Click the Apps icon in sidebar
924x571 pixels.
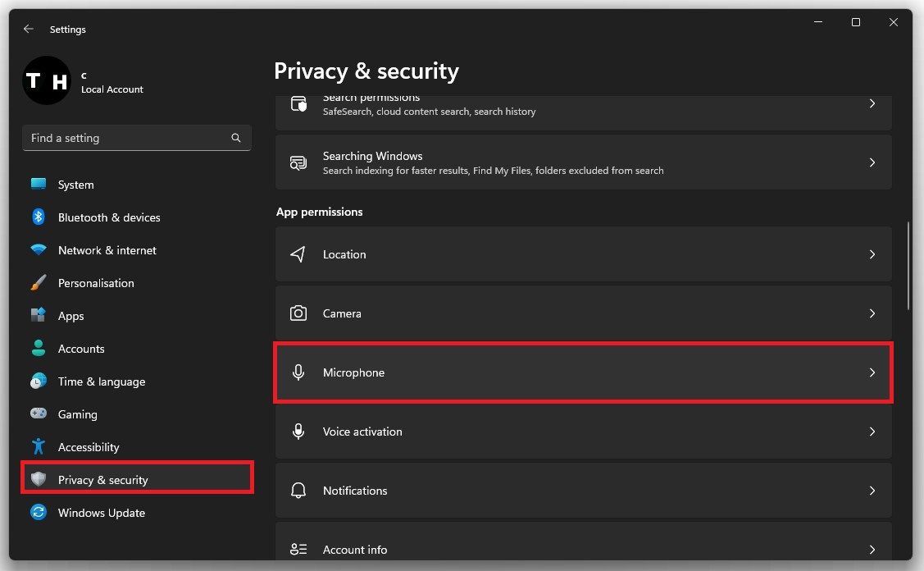[39, 315]
